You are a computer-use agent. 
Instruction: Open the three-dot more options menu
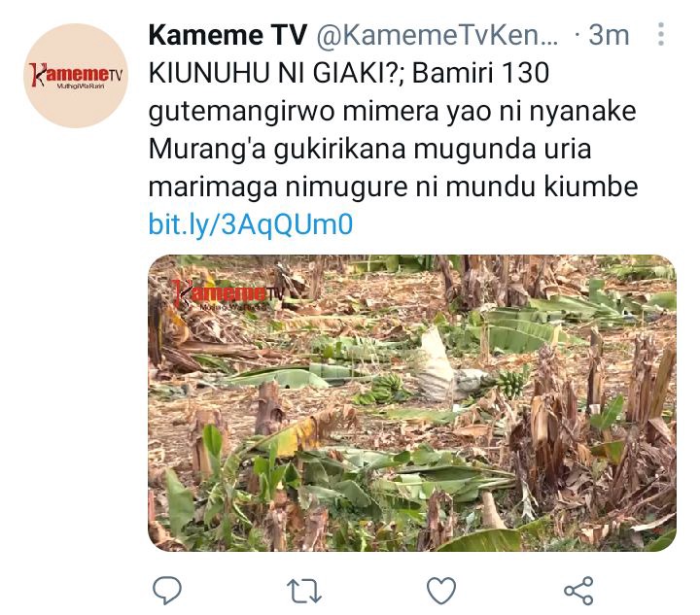coord(661,34)
